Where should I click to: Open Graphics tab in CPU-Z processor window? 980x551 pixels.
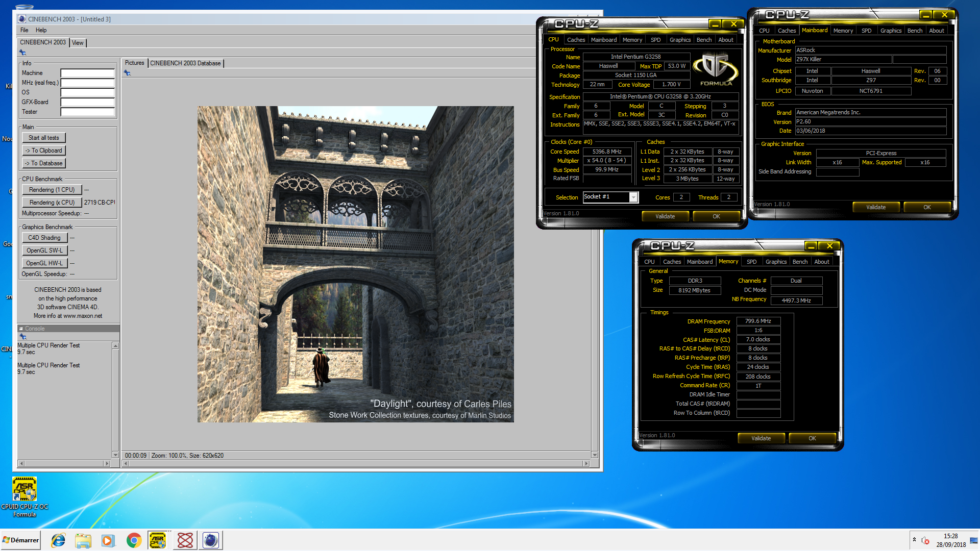click(x=680, y=40)
